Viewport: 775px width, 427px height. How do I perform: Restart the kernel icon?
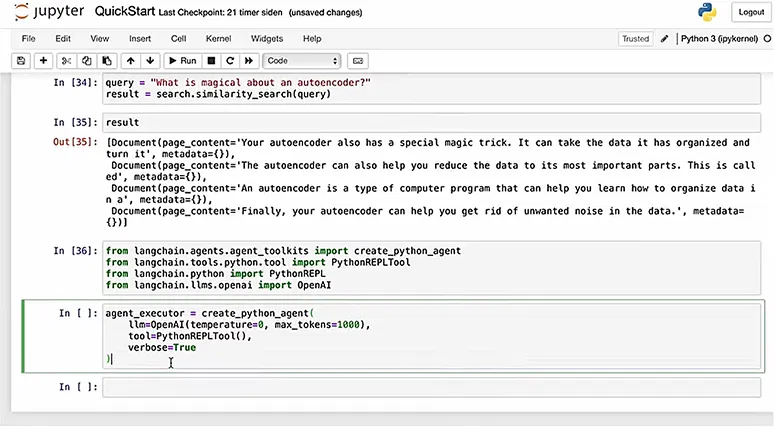pos(230,61)
